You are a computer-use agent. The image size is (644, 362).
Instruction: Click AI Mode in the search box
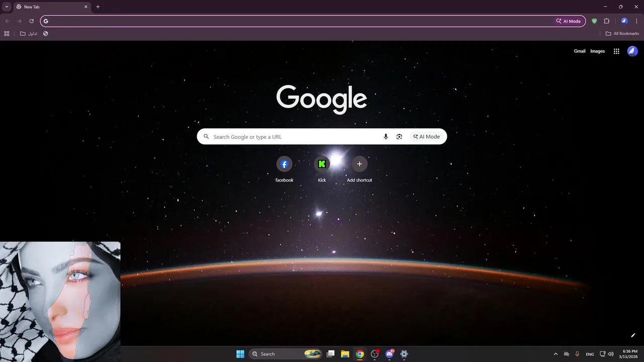point(426,137)
